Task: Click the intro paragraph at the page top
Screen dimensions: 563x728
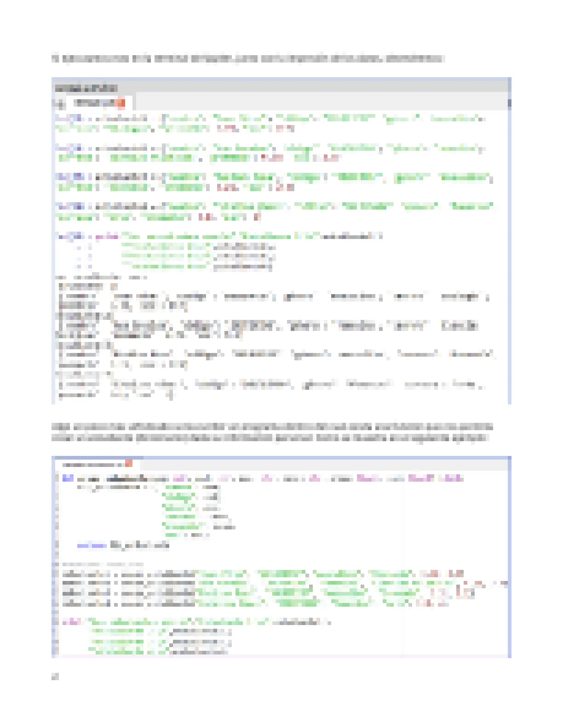Action: [247, 58]
